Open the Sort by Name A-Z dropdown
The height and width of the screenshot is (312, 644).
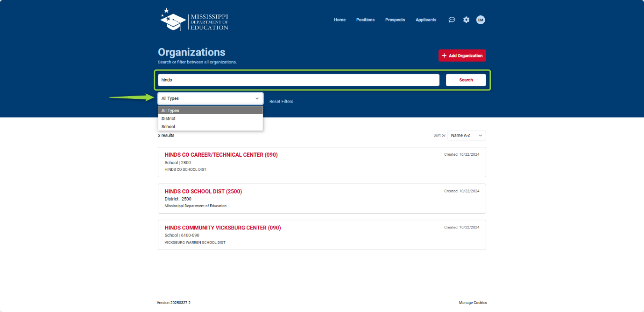[466, 135]
